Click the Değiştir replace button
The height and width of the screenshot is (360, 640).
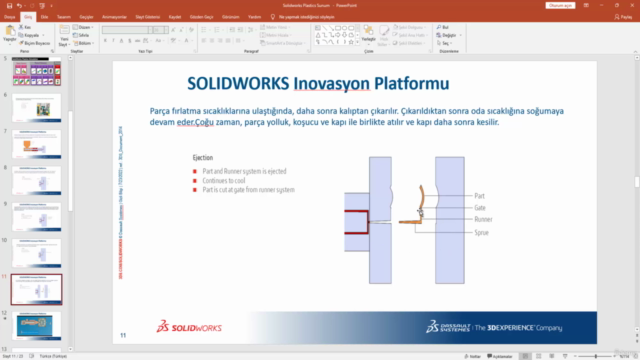[x=446, y=35]
